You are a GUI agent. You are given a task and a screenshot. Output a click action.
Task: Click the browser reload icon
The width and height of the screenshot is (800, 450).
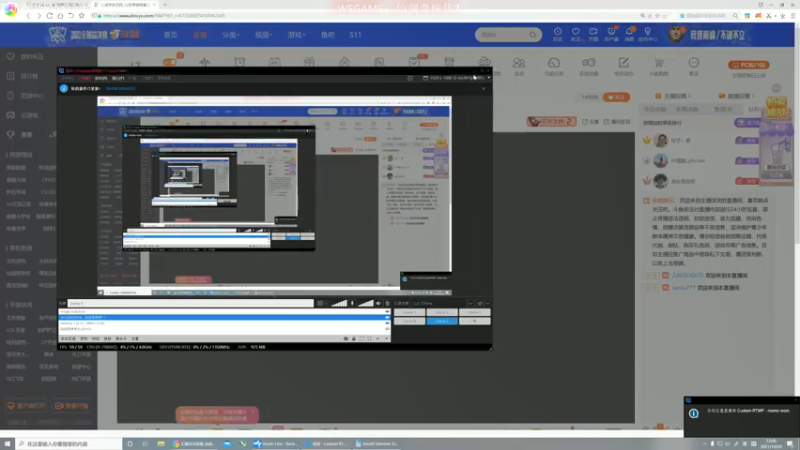[x=49, y=16]
